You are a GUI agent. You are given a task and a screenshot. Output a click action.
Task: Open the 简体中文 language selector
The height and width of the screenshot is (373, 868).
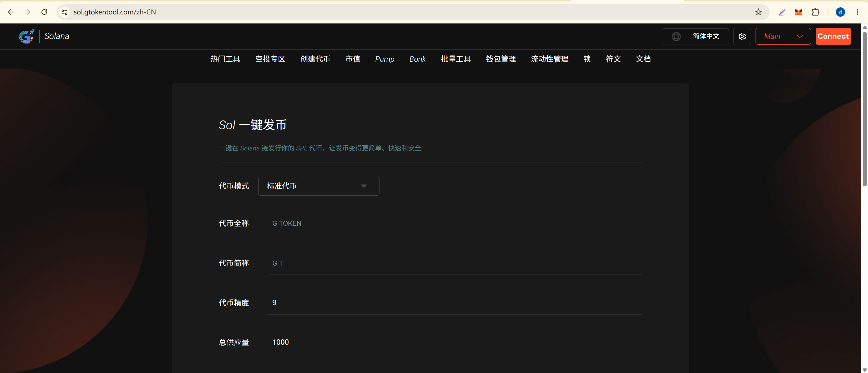point(695,36)
